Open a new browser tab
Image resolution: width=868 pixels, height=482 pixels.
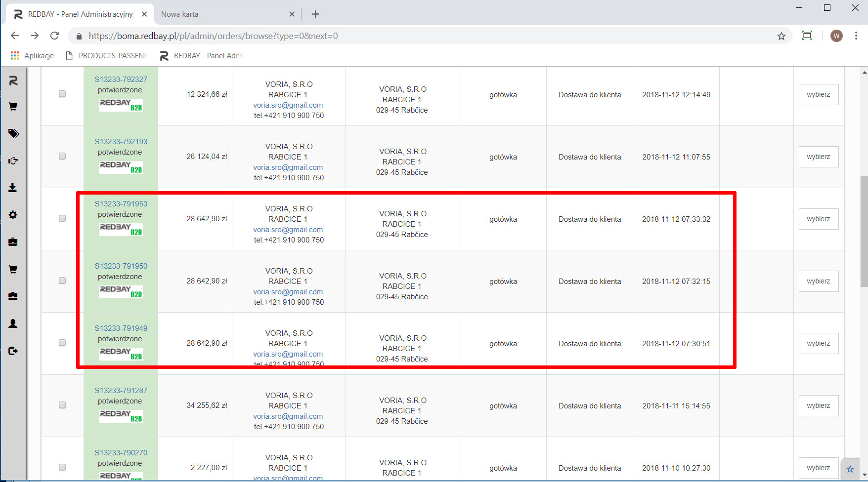[315, 14]
